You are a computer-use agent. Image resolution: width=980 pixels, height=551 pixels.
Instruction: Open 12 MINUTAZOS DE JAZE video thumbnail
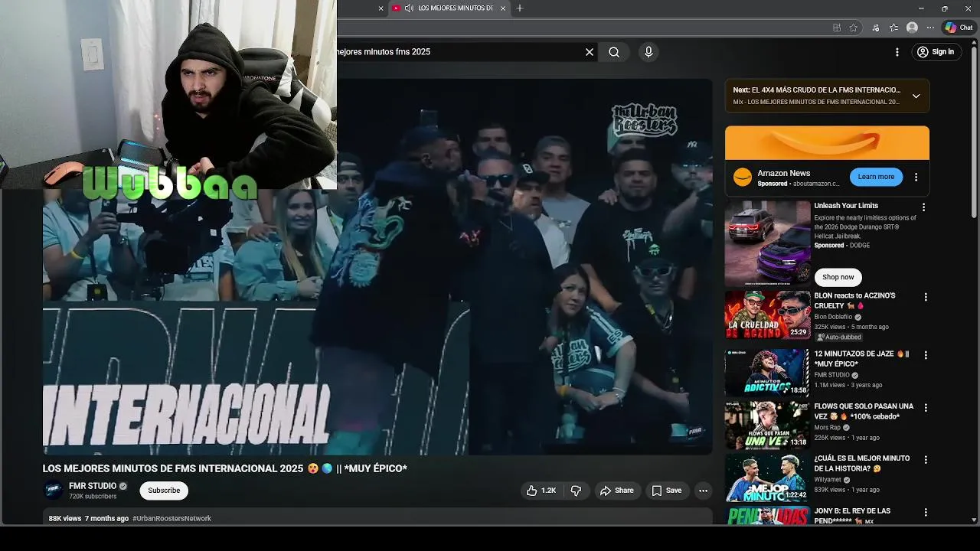[767, 373]
